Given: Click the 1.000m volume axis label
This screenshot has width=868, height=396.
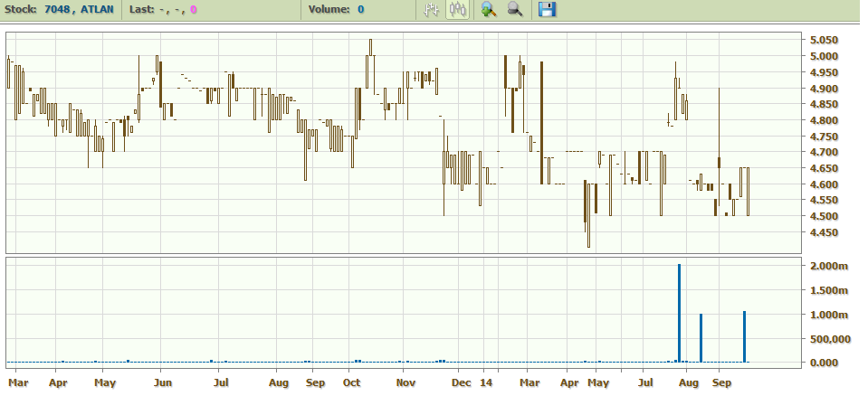Looking at the screenshot, I should pos(828,315).
